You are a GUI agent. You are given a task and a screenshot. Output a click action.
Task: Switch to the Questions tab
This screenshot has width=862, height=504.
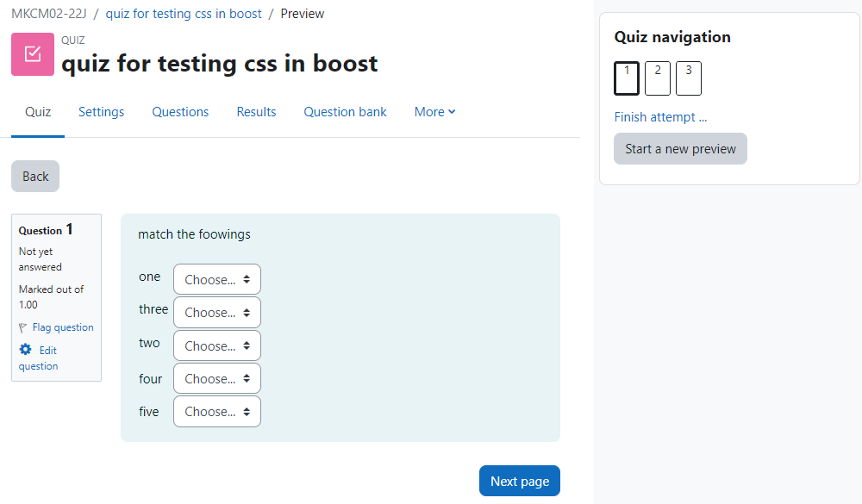pos(180,112)
